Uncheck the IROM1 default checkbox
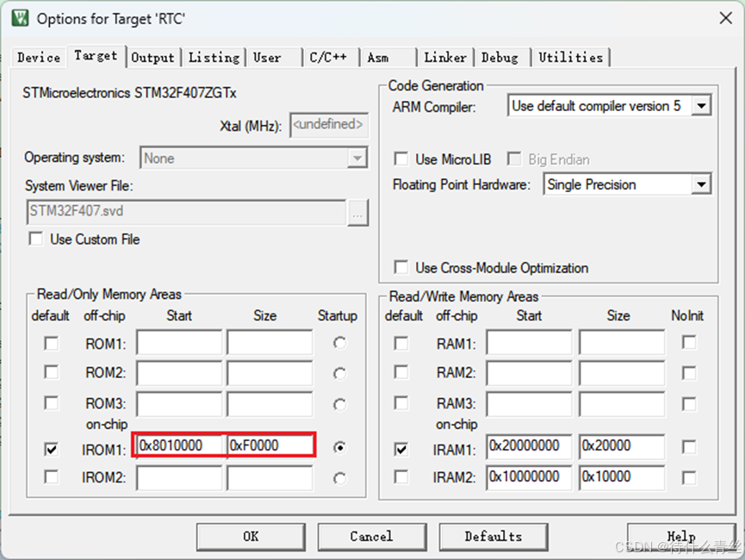 [52, 449]
